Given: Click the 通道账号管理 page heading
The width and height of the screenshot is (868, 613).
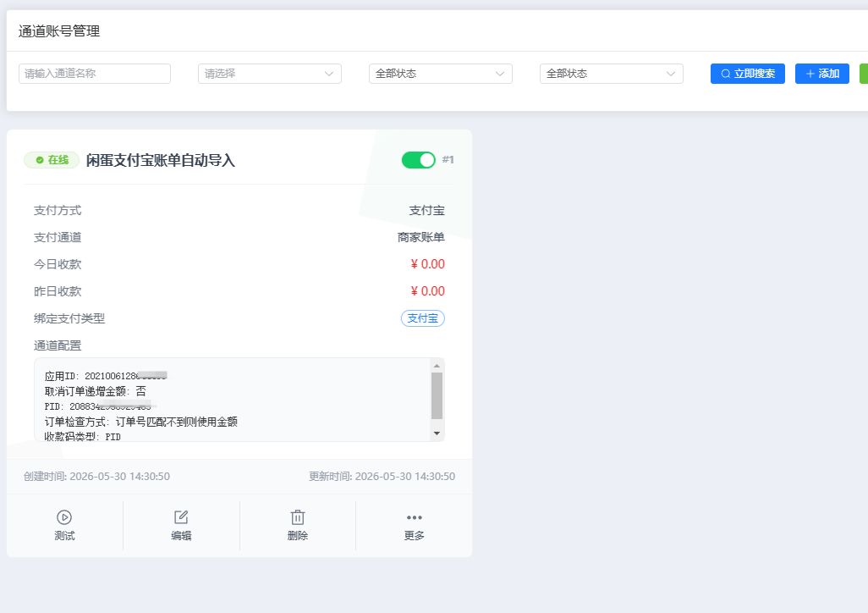Looking at the screenshot, I should [59, 31].
